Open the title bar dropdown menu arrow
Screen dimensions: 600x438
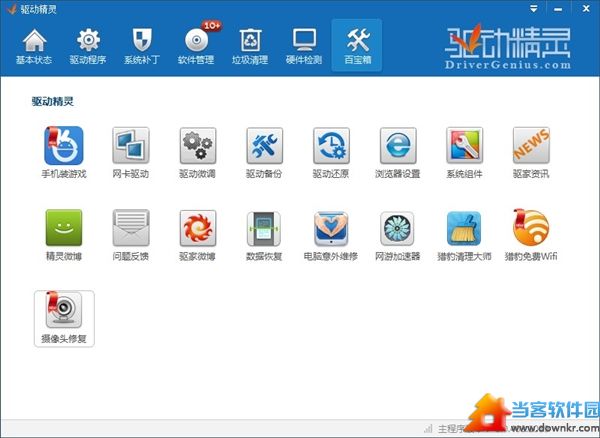pos(534,9)
